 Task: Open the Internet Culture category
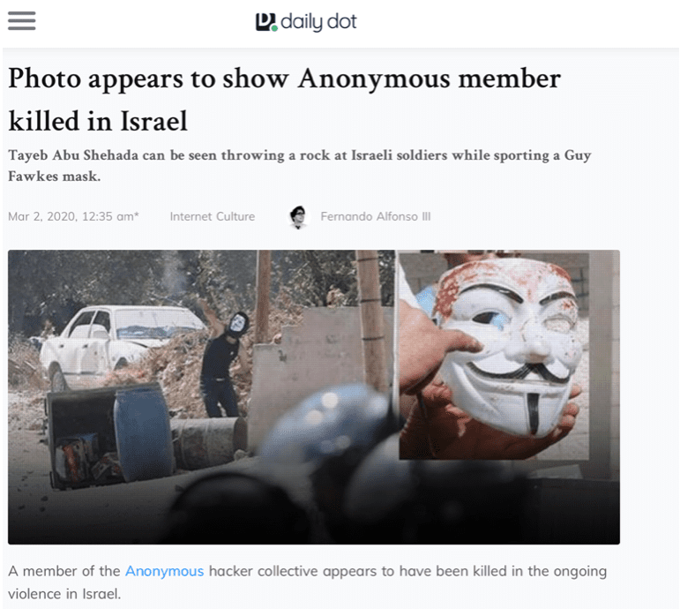[213, 216]
